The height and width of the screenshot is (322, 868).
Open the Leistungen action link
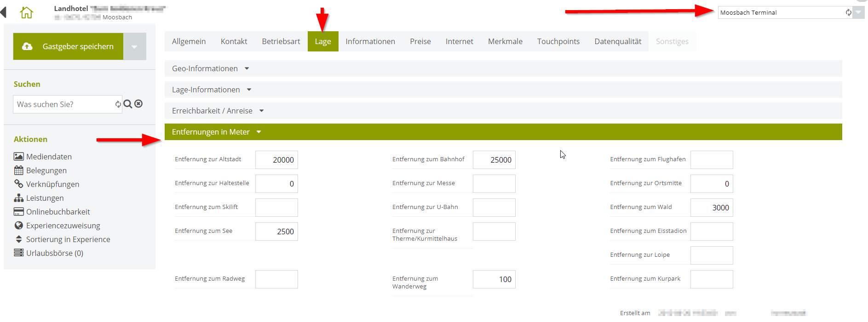(x=45, y=198)
